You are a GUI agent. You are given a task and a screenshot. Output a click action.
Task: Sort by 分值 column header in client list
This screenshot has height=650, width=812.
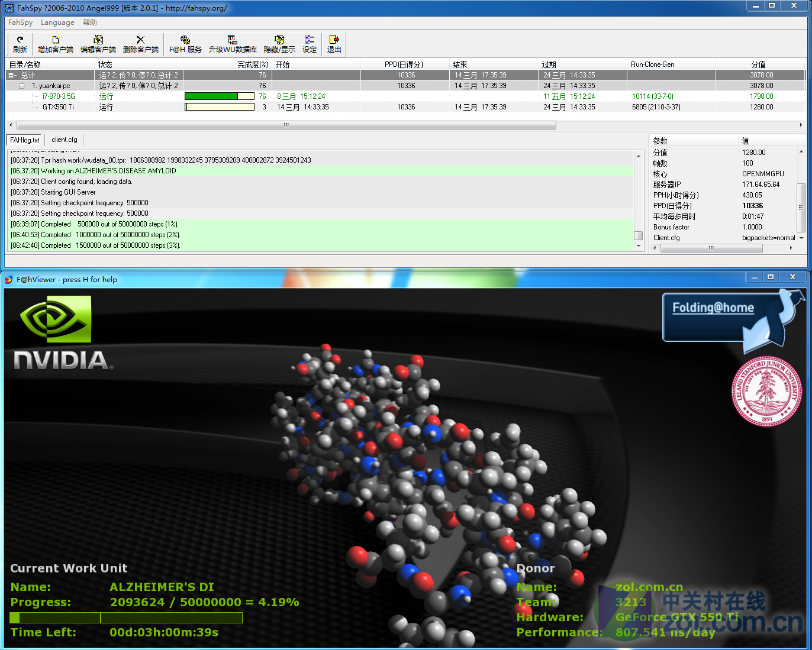(x=761, y=64)
